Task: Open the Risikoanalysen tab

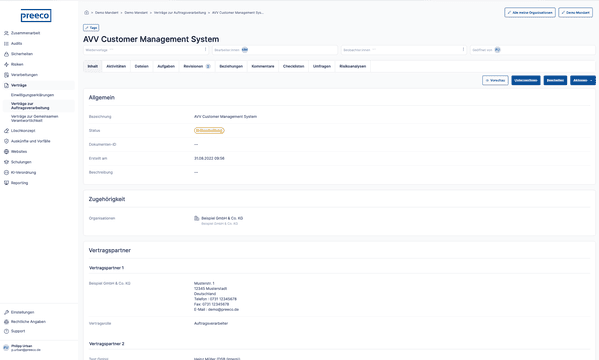Action: tap(353, 66)
